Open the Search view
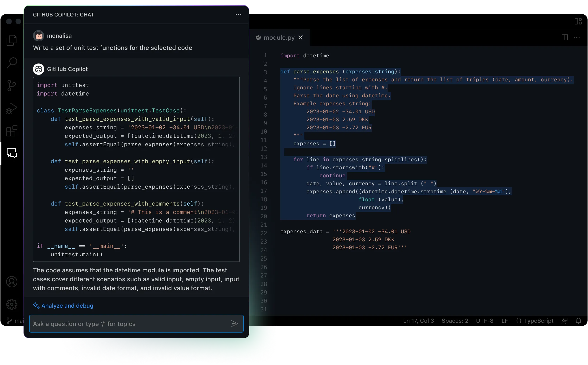 pos(11,63)
